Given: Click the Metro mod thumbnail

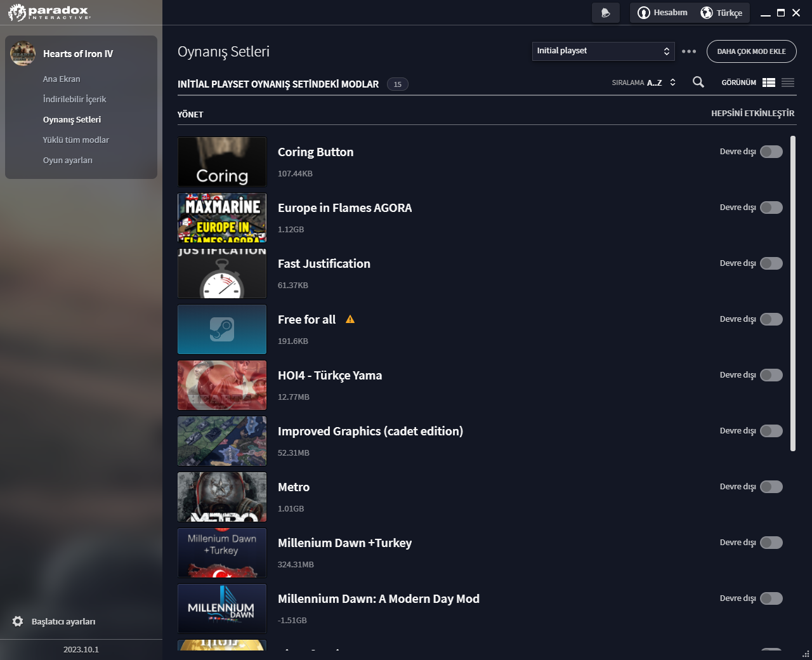Looking at the screenshot, I should coord(222,497).
